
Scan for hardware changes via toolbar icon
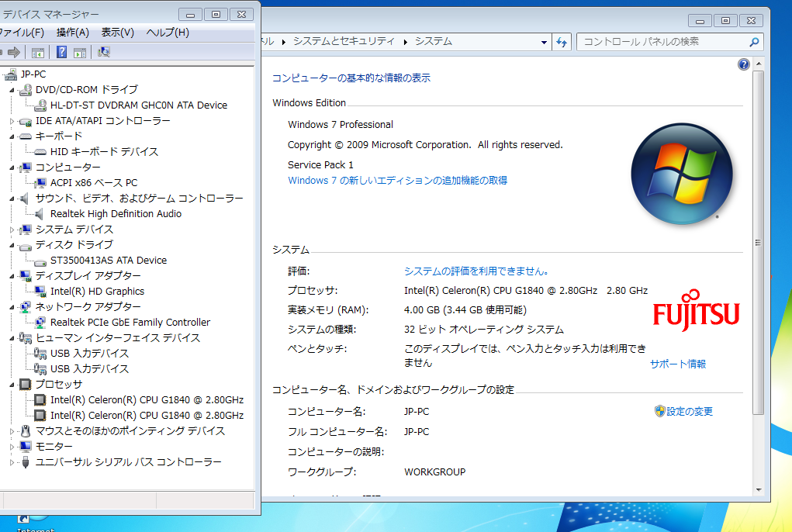click(103, 52)
